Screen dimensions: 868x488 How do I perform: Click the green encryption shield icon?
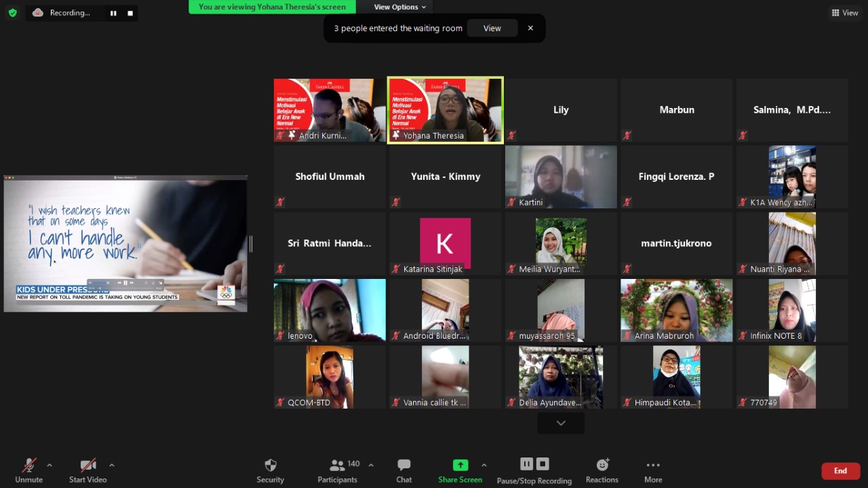pos(12,13)
